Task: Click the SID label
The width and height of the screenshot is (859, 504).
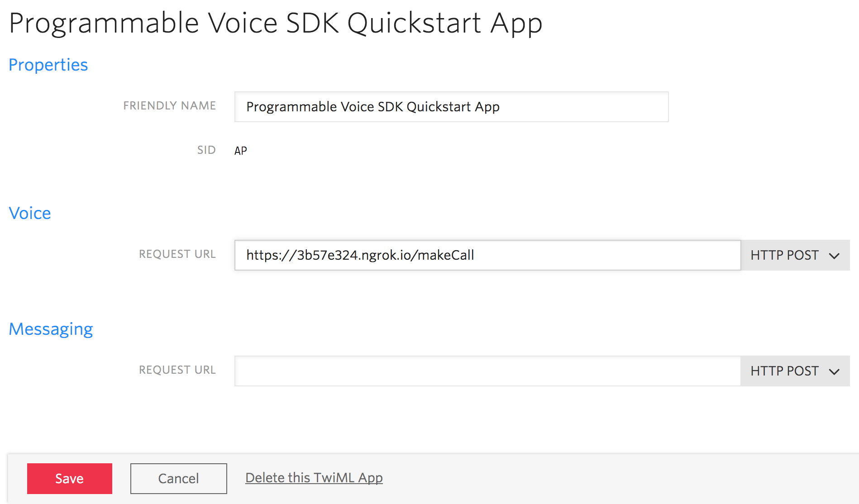Action: (206, 150)
